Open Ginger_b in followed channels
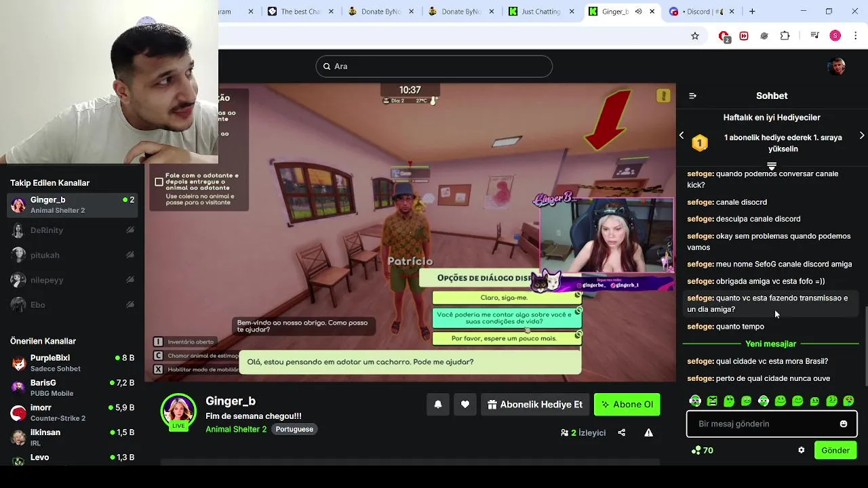 [x=73, y=205]
